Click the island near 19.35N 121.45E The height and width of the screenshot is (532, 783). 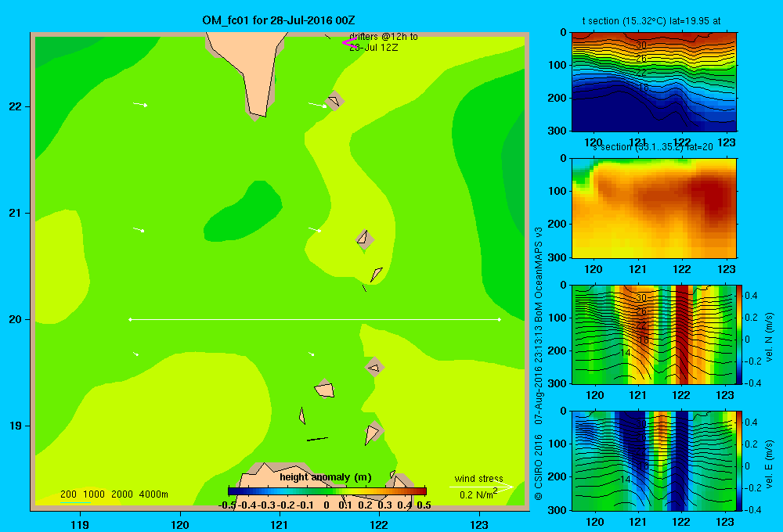point(324,389)
